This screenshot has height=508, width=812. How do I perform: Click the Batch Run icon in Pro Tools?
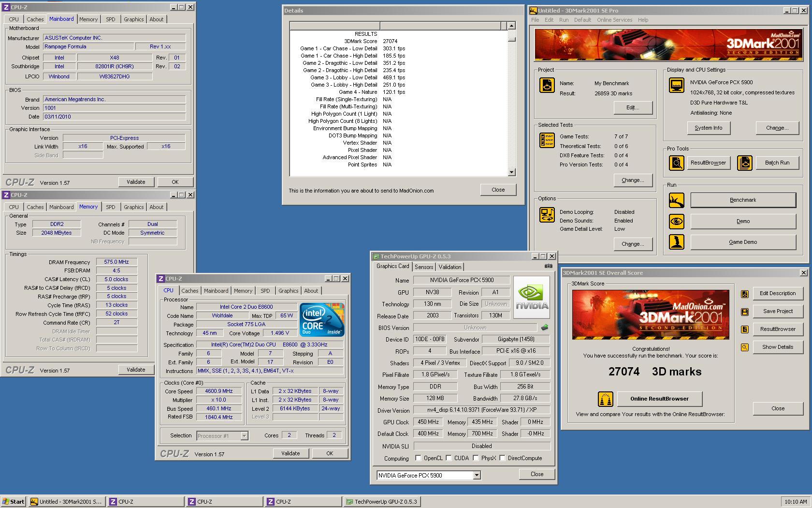744,163
